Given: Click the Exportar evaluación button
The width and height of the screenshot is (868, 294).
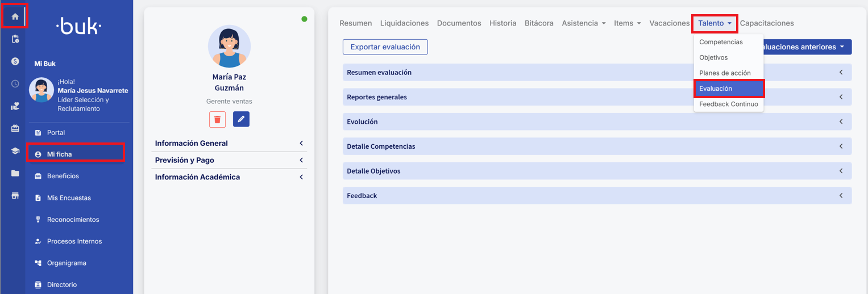Looking at the screenshot, I should coord(385,47).
